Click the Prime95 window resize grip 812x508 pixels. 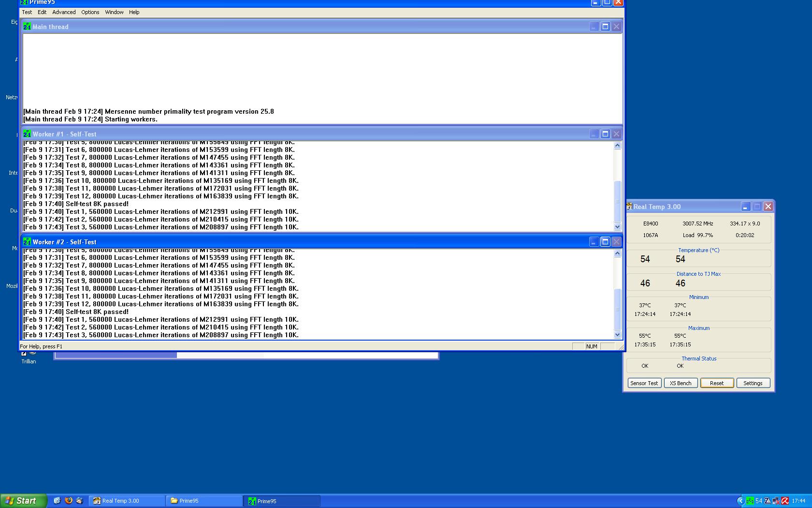coord(621,347)
